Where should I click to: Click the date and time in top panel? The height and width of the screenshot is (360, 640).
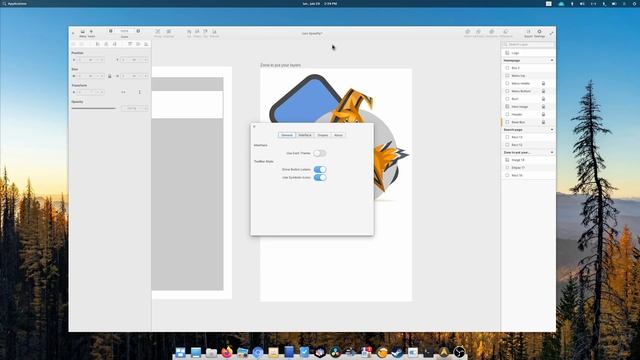pyautogui.click(x=320, y=4)
